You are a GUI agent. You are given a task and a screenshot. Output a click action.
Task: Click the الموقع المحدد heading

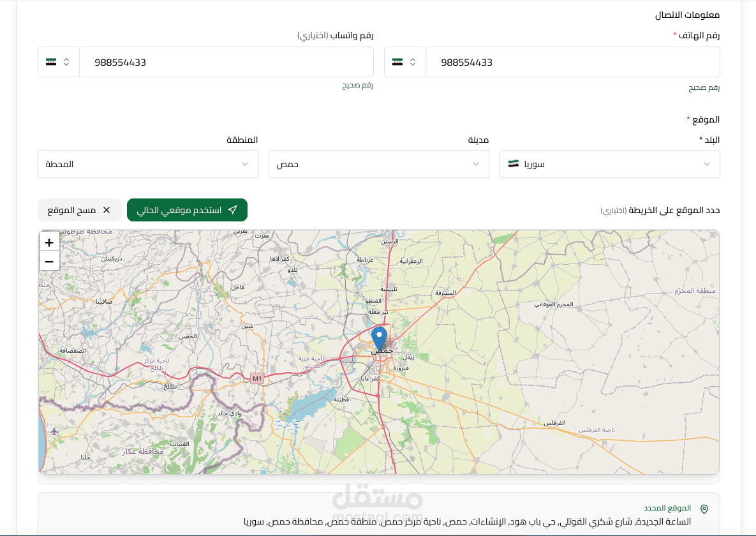(667, 508)
